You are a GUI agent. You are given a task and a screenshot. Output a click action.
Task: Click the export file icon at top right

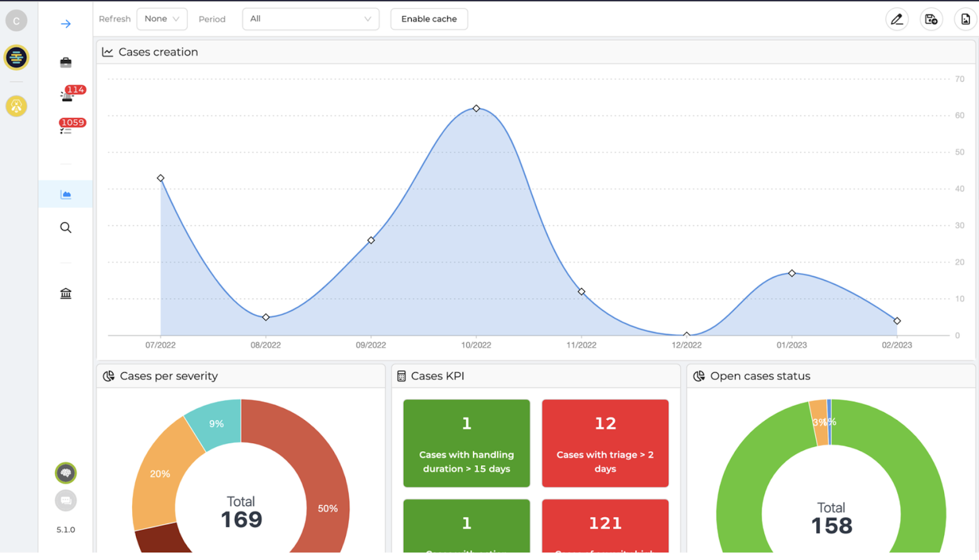[x=965, y=20]
